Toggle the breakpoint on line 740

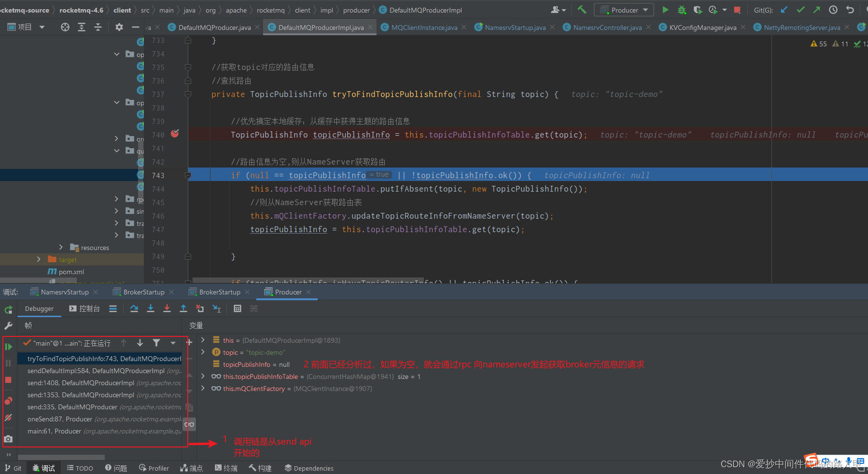click(175, 134)
